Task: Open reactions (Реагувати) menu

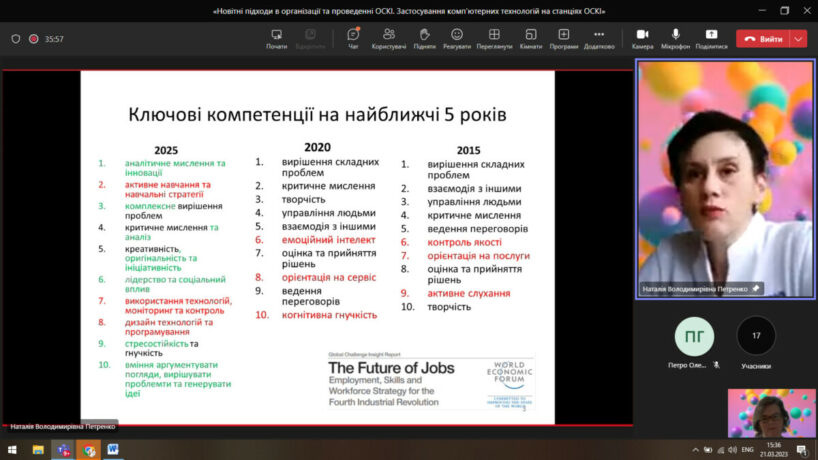Action: tap(457, 38)
